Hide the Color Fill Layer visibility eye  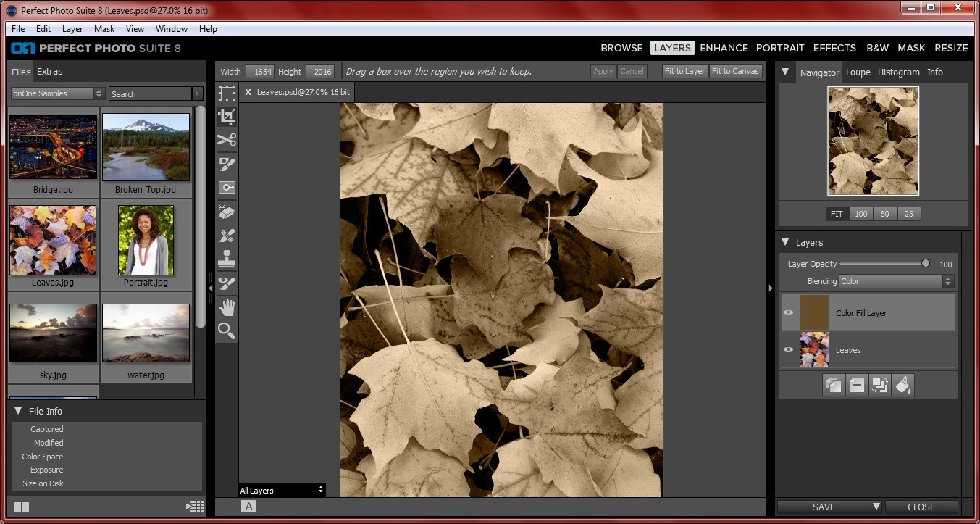[788, 312]
